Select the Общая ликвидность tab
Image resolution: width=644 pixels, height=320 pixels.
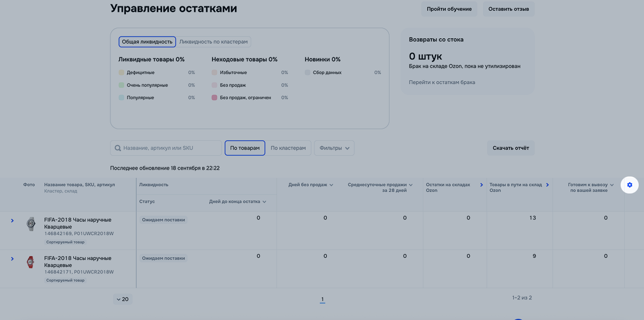[147, 41]
